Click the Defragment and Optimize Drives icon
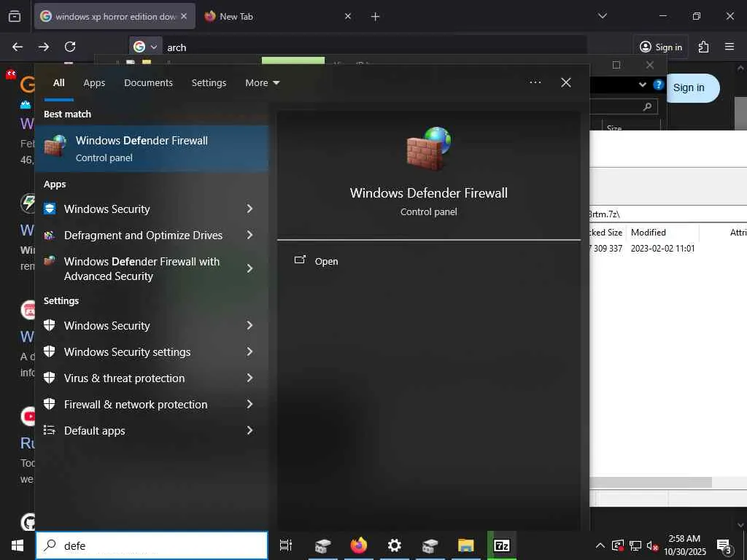Viewport: 747px width, 560px height. pyautogui.click(x=50, y=236)
